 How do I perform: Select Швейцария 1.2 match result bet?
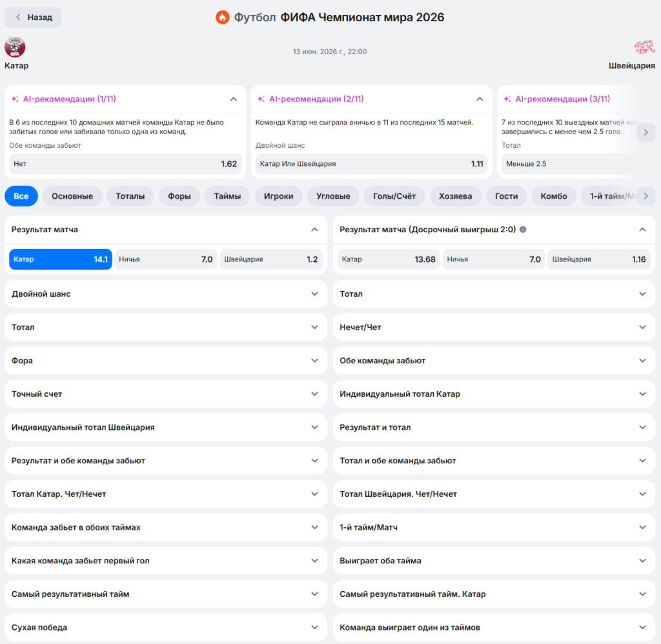(x=271, y=259)
